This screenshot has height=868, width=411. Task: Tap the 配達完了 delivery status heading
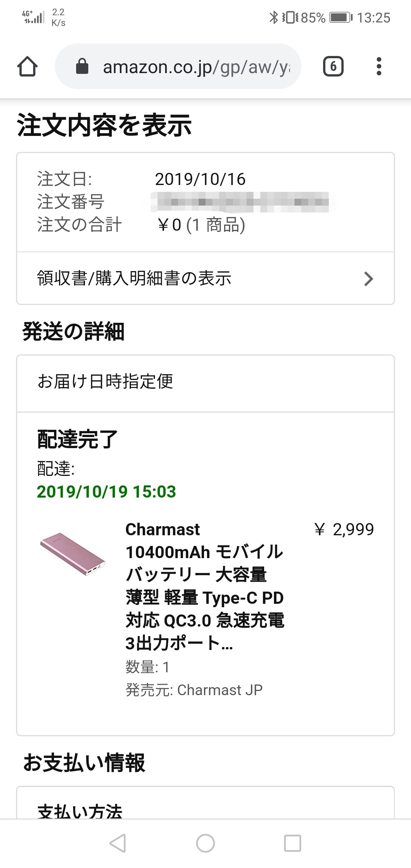point(78,439)
